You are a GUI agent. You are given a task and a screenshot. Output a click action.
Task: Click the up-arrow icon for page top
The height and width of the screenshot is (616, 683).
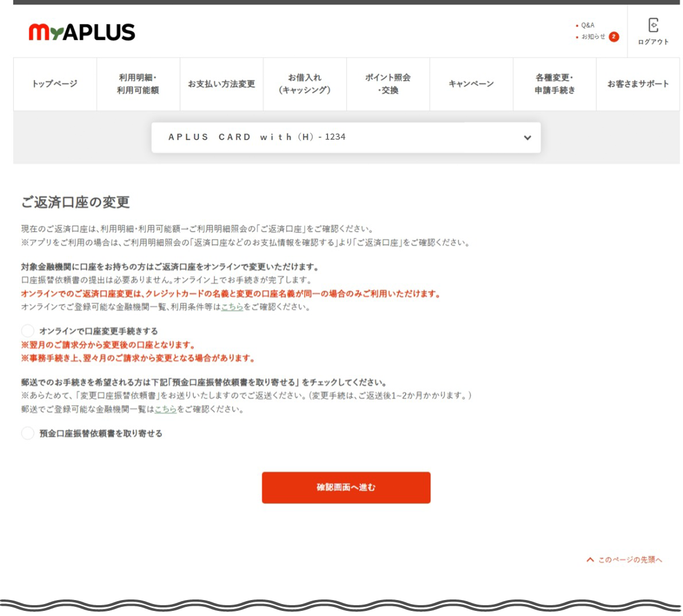[x=590, y=560]
